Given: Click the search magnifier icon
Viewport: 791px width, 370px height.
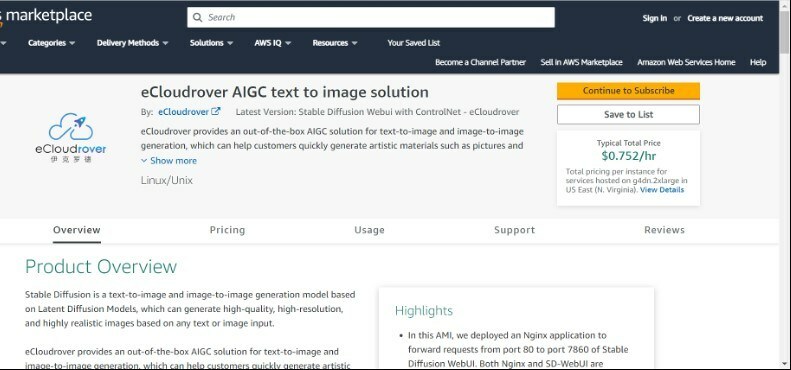Looking at the screenshot, I should [197, 18].
